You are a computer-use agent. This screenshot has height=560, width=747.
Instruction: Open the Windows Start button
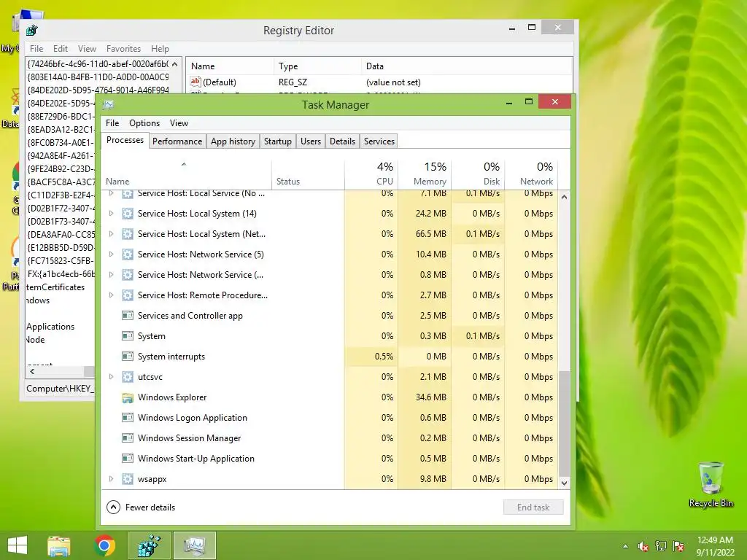point(18,545)
